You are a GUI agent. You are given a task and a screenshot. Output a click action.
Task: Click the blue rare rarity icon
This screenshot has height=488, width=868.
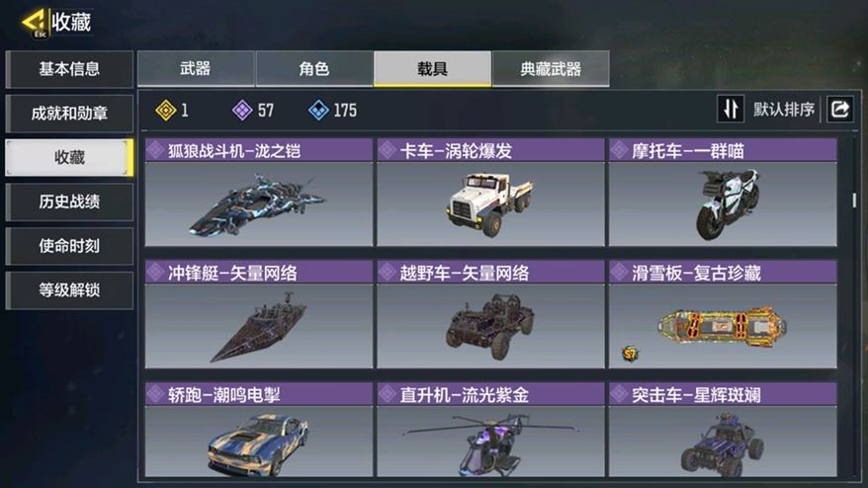(318, 110)
